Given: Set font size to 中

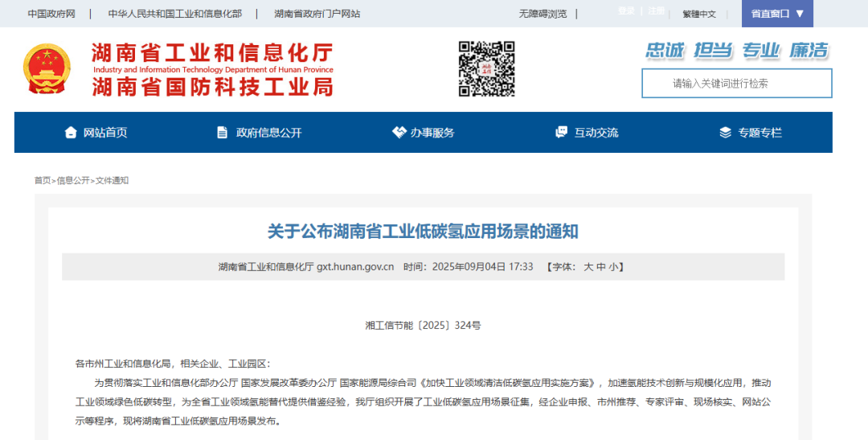Looking at the screenshot, I should tap(601, 267).
